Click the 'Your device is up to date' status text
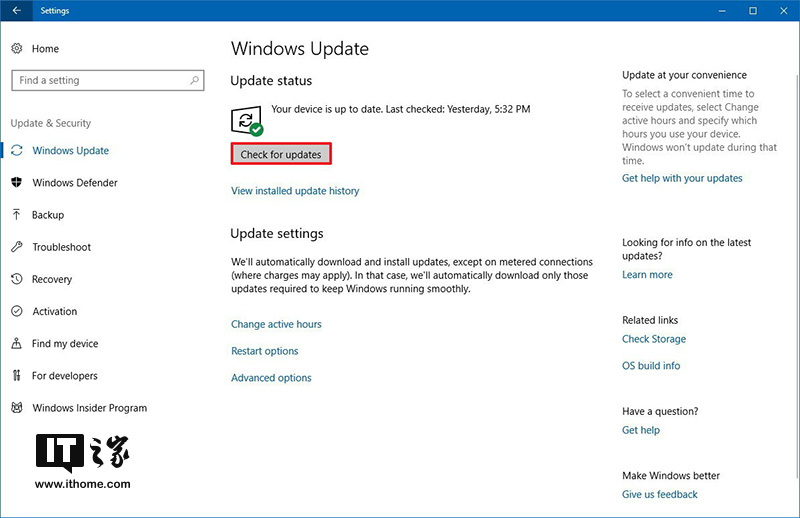800x518 pixels. tap(401, 109)
